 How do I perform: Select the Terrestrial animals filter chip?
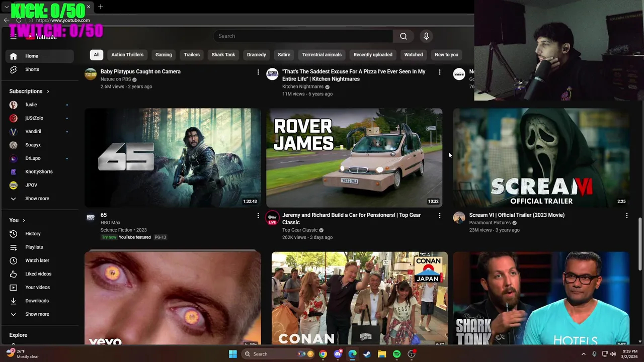pos(322,55)
